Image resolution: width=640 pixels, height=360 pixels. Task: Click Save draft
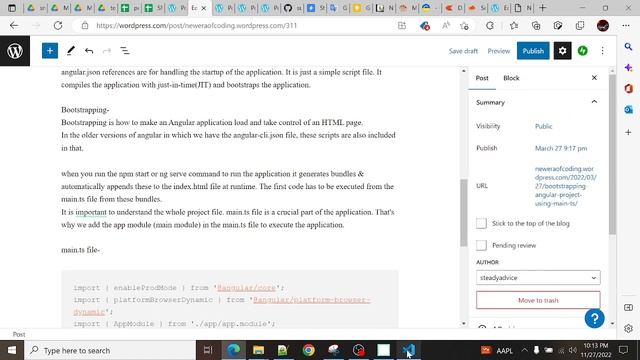pyautogui.click(x=463, y=51)
